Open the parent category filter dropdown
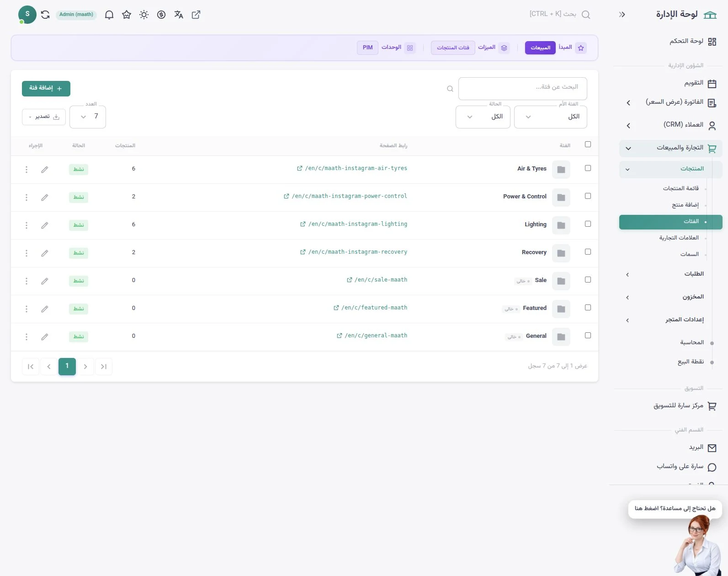 click(550, 117)
